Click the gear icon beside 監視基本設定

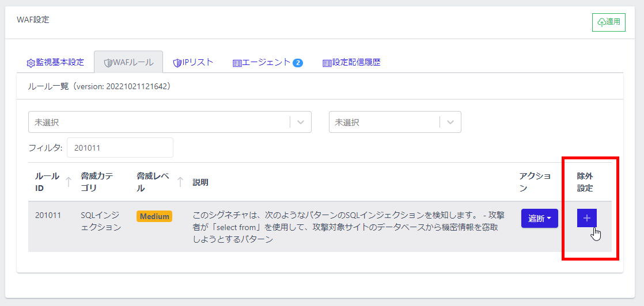point(31,63)
